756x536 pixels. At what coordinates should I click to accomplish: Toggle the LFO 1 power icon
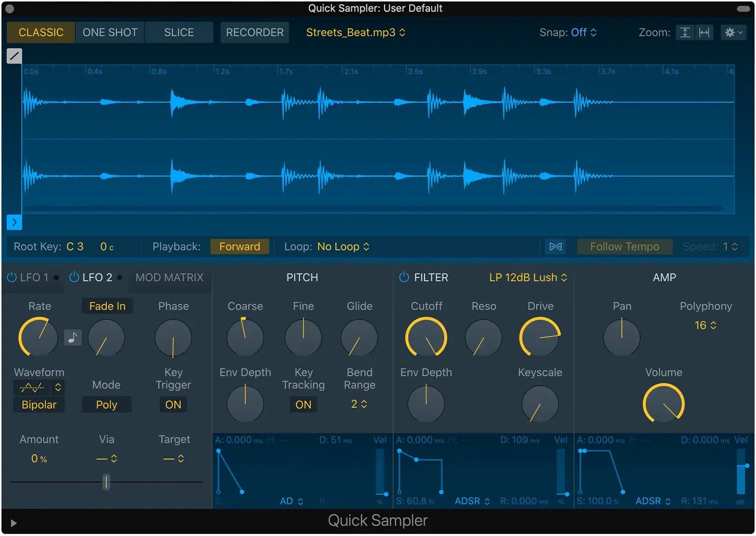[12, 277]
